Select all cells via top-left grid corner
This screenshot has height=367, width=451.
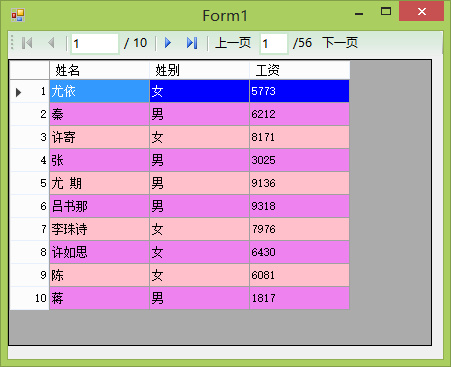[x=30, y=70]
